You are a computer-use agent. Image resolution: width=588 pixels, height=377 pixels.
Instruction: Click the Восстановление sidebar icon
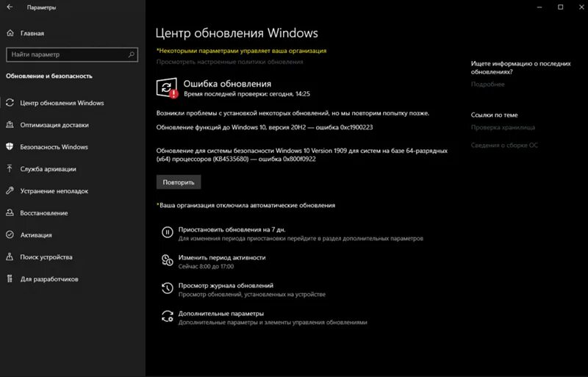pyautogui.click(x=10, y=212)
